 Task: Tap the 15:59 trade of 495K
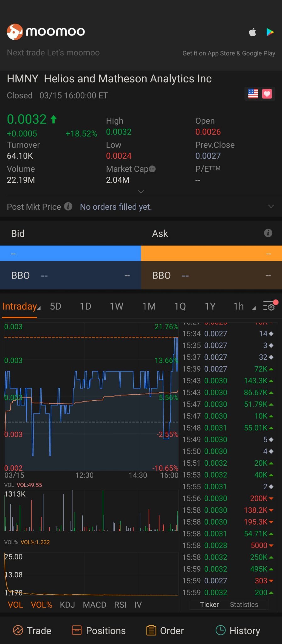228,569
